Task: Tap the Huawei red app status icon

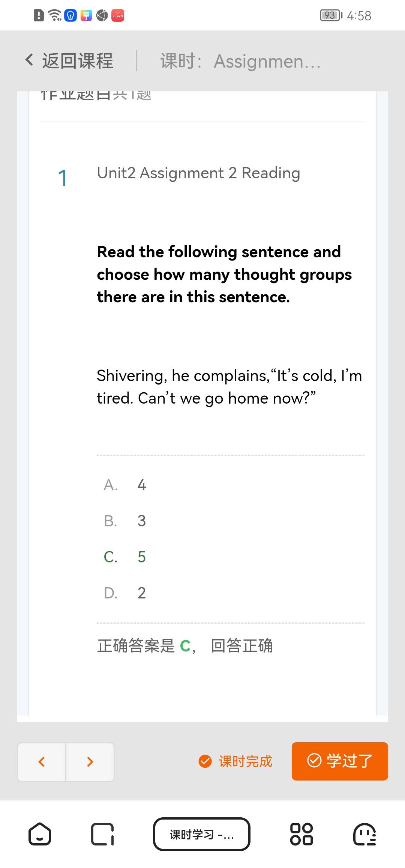Action: pos(118,15)
